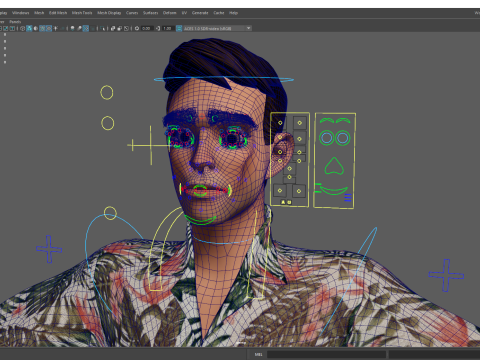The width and height of the screenshot is (480, 360).
Task: Open the Edit Mesh menu
Action: [58, 13]
